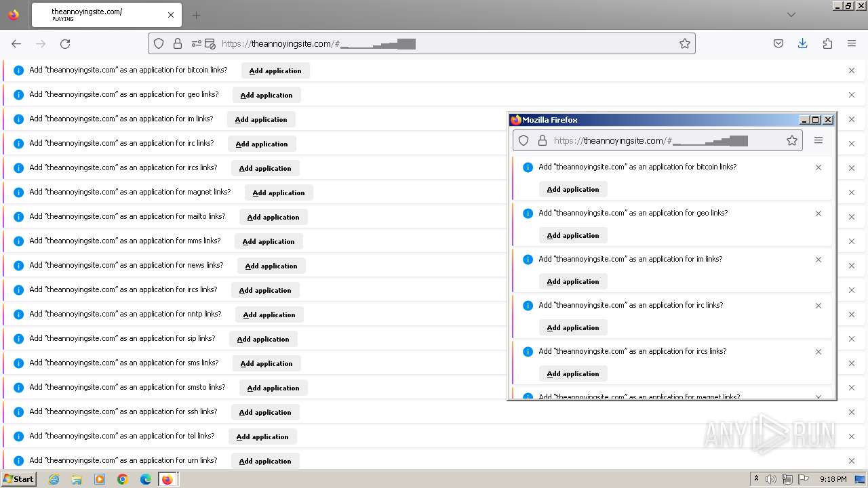Open main window application menu
868x488 pixels.
coord(852,43)
